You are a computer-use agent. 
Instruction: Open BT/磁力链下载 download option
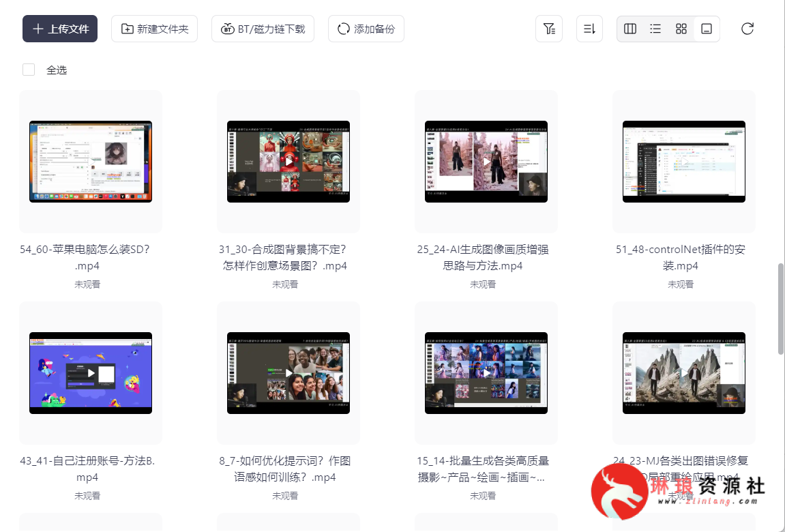tap(263, 29)
